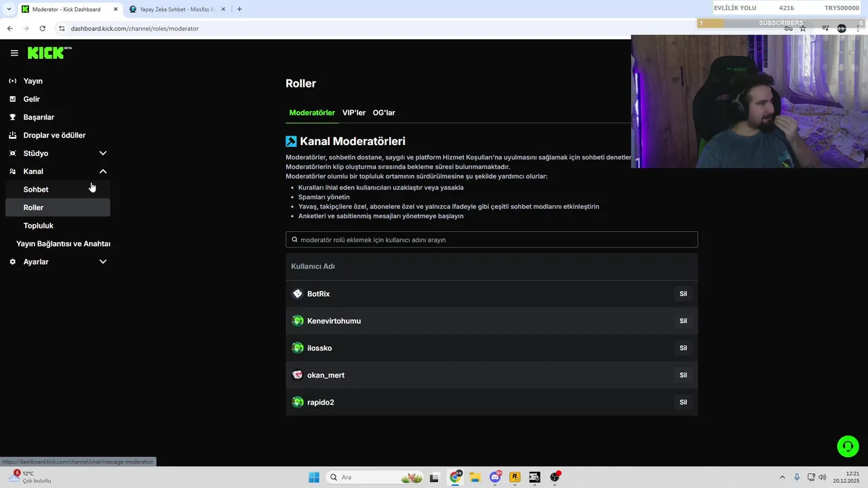Click the rapido2 username

coord(321,402)
